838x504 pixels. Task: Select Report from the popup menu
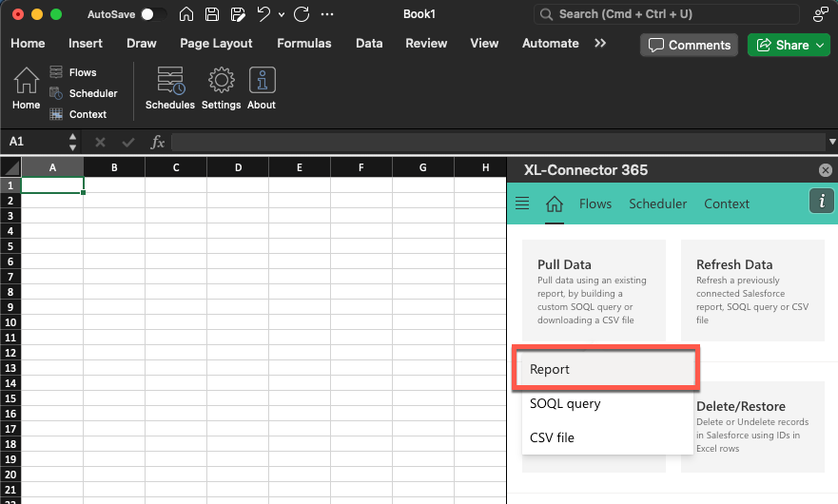(606, 369)
